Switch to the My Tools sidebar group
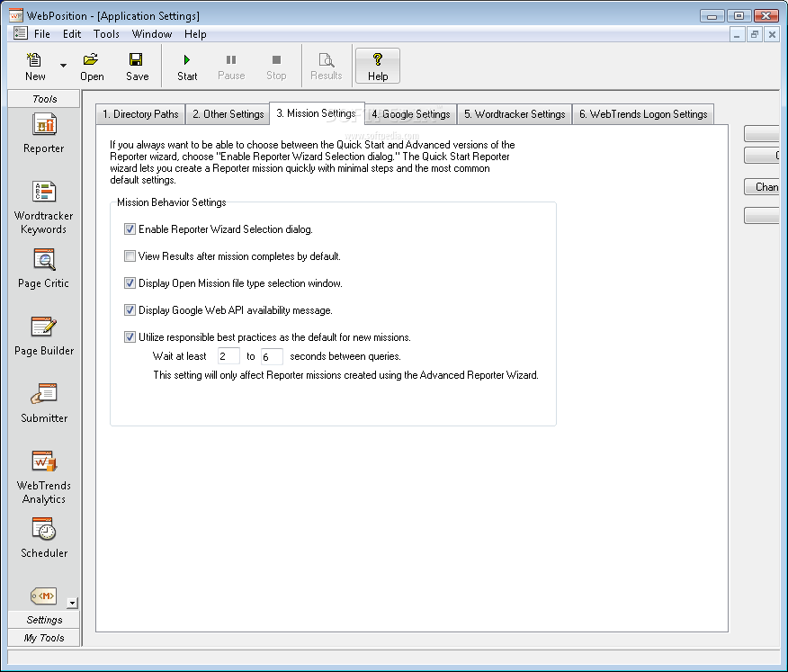The height and width of the screenshot is (672, 788). tap(44, 638)
